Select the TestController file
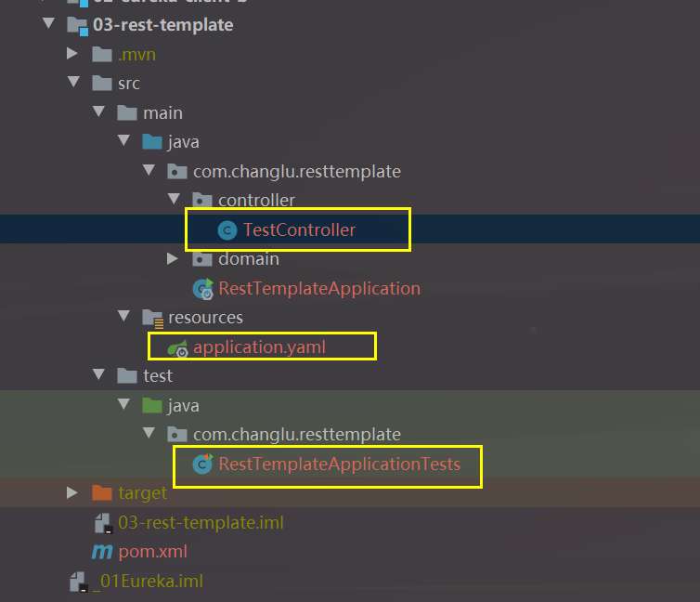 299,229
